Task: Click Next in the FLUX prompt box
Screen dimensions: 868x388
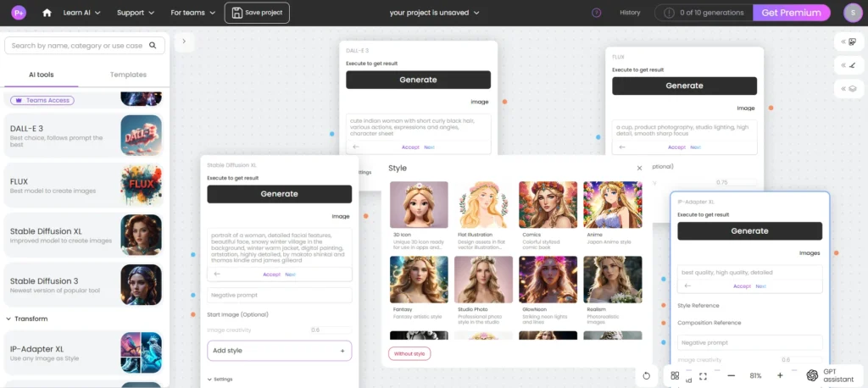Action: coord(695,147)
